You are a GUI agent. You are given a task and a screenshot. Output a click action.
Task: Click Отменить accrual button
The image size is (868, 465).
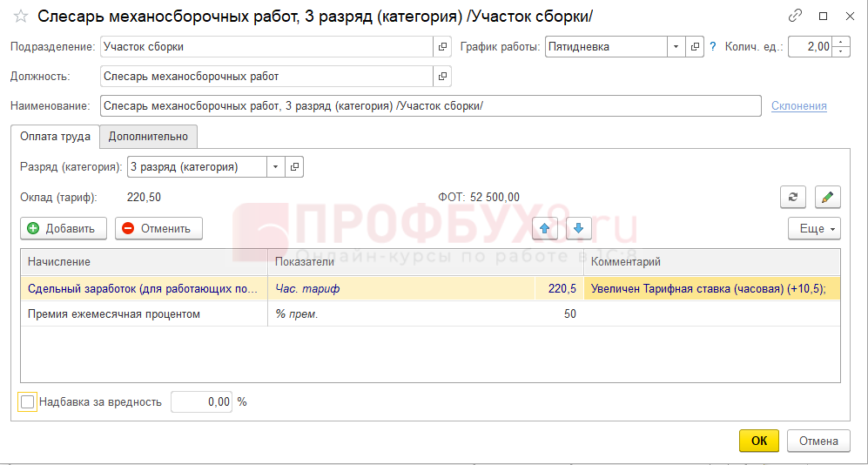tap(158, 228)
